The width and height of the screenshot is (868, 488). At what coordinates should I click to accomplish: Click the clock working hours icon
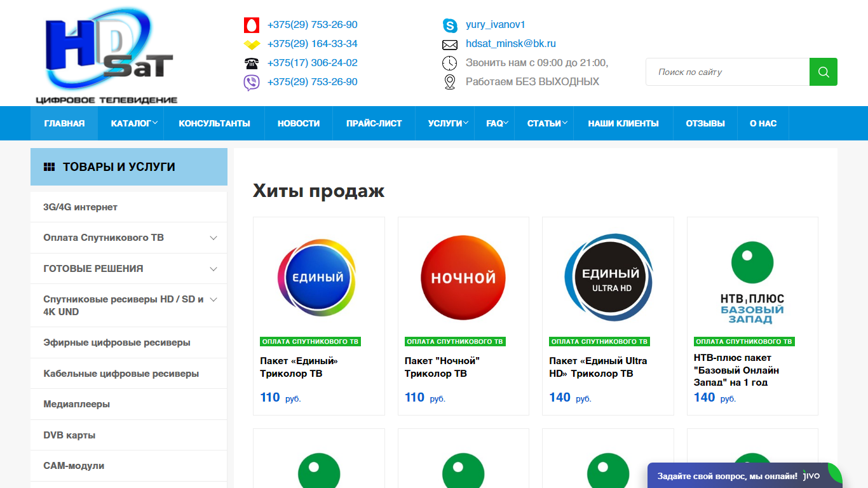[x=450, y=63]
